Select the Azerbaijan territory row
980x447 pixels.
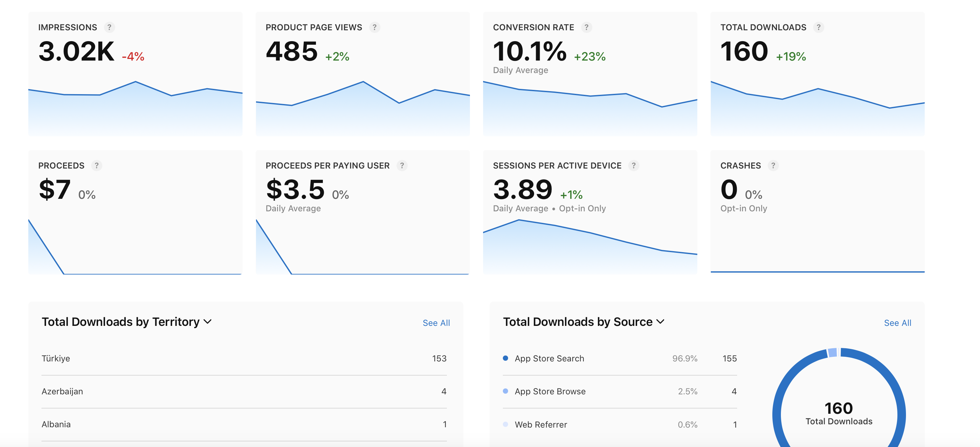(244, 391)
